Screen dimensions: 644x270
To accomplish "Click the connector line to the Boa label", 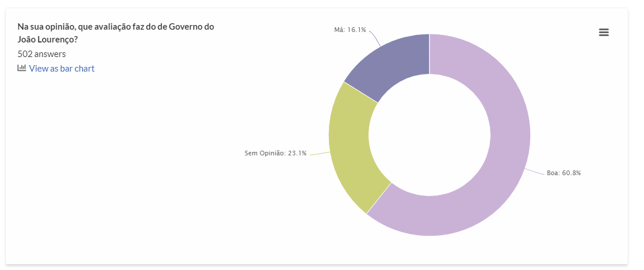I will [535, 172].
